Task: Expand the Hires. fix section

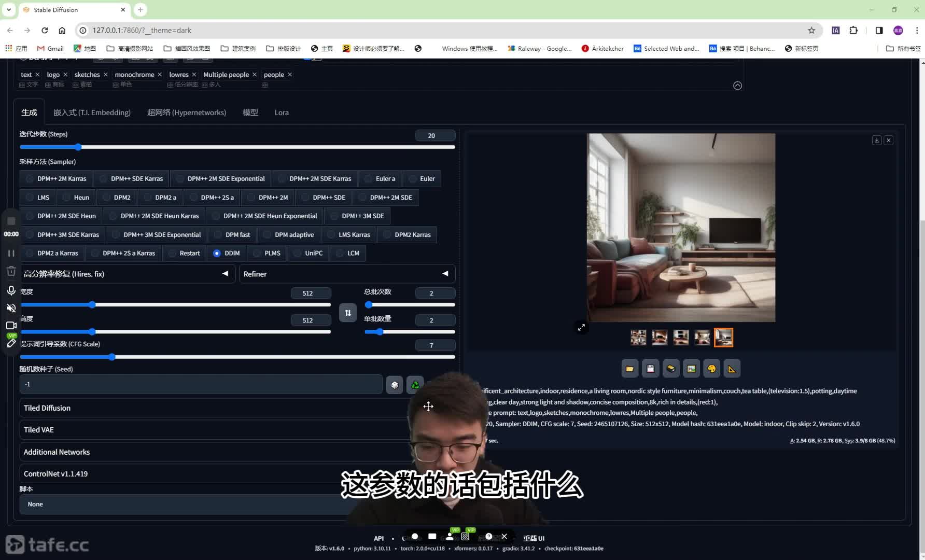Action: [x=127, y=274]
